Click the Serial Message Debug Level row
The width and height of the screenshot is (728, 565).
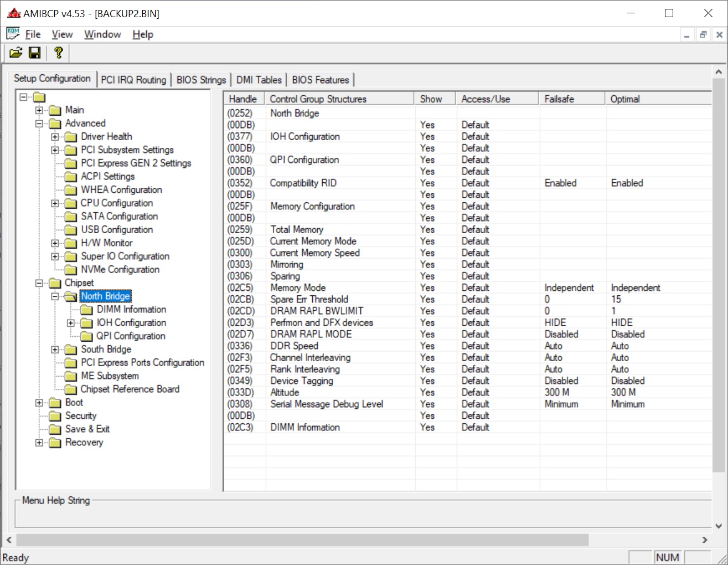[468, 404]
